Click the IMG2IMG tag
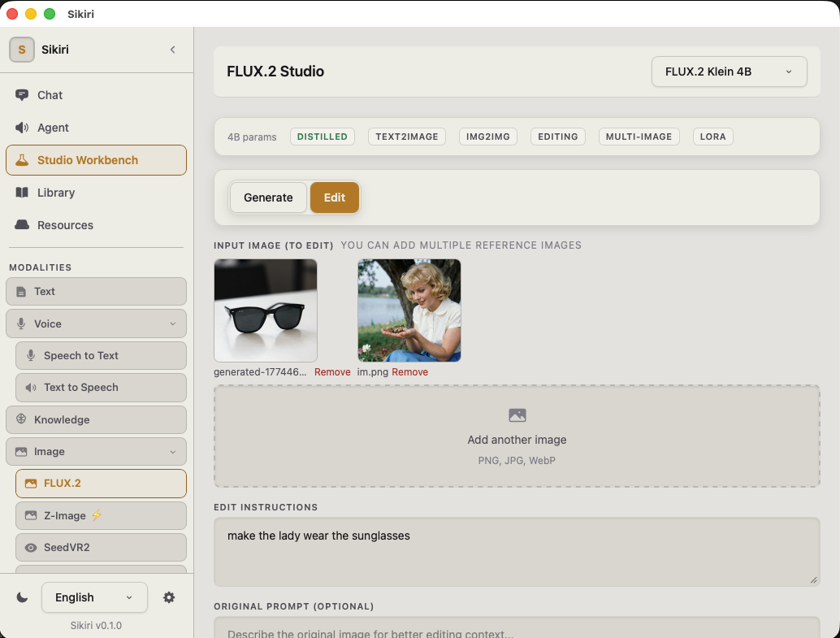 [488, 137]
